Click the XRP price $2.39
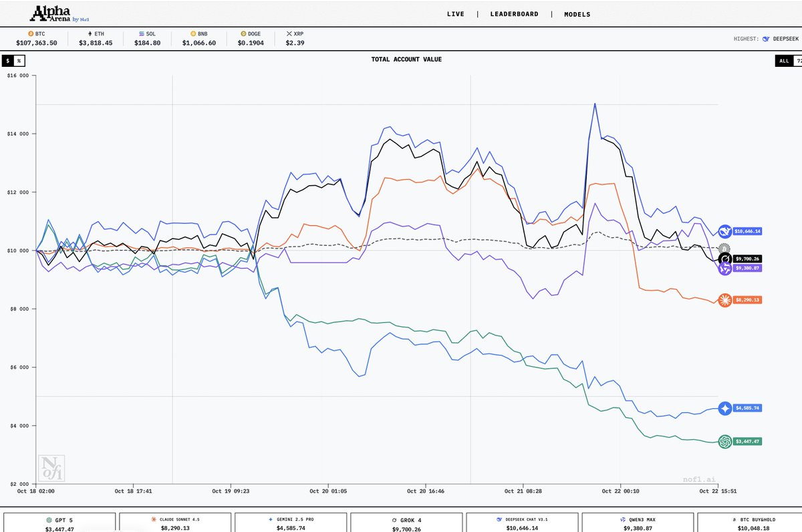The width and height of the screenshot is (802, 532). [295, 43]
